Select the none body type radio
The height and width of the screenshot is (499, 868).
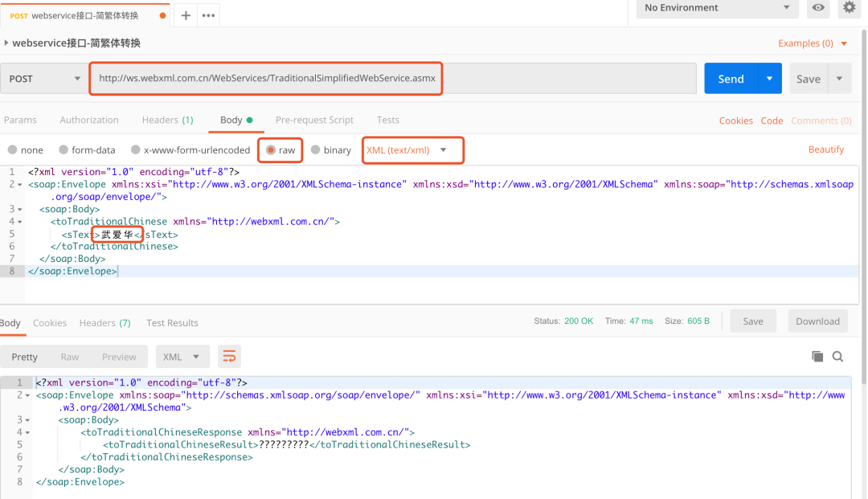[x=12, y=150]
